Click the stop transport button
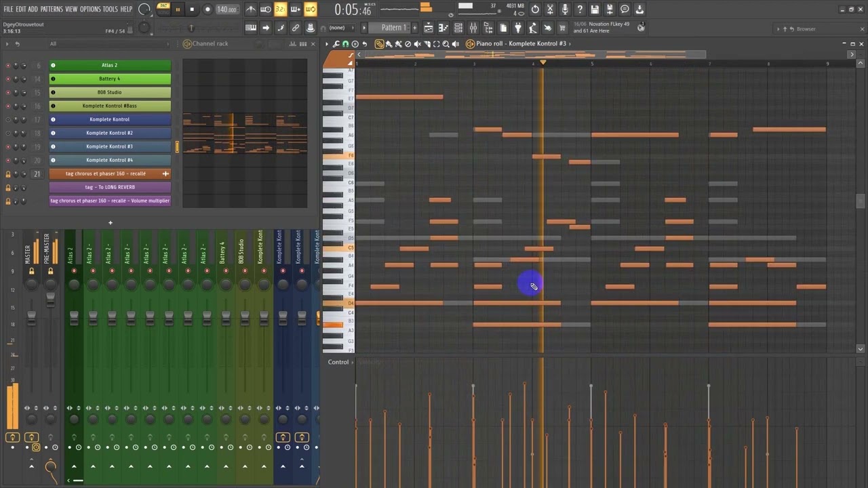Image resolution: width=868 pixels, height=488 pixels. [192, 9]
